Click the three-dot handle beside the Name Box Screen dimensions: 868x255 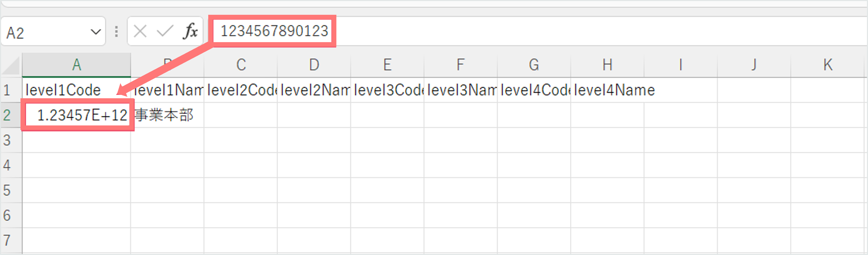116,31
